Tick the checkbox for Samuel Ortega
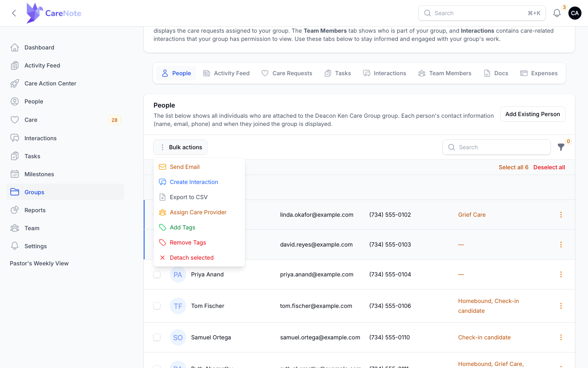Image resolution: width=588 pixels, height=368 pixels. click(x=157, y=337)
